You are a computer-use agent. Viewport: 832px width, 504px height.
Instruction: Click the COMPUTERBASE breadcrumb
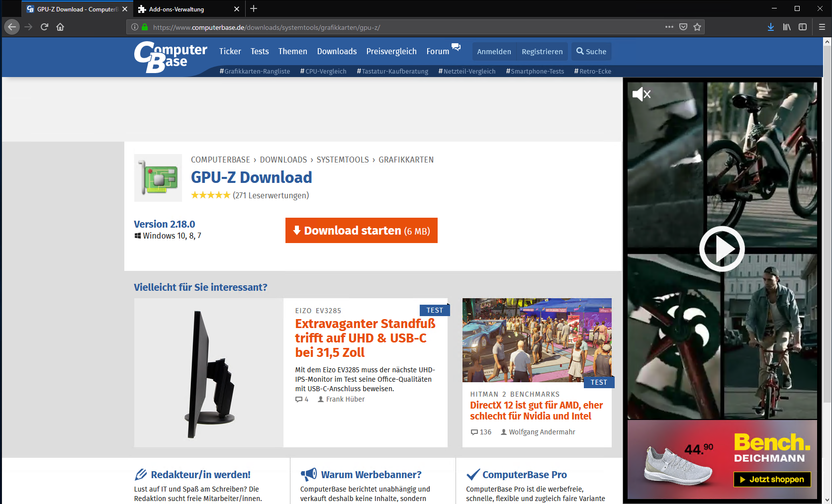220,160
